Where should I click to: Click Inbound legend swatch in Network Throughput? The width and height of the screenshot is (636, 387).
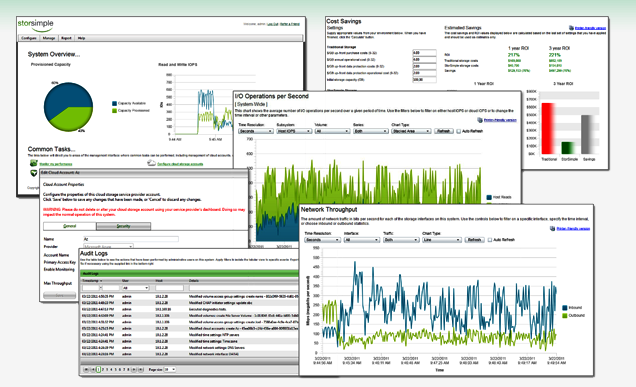(565, 308)
